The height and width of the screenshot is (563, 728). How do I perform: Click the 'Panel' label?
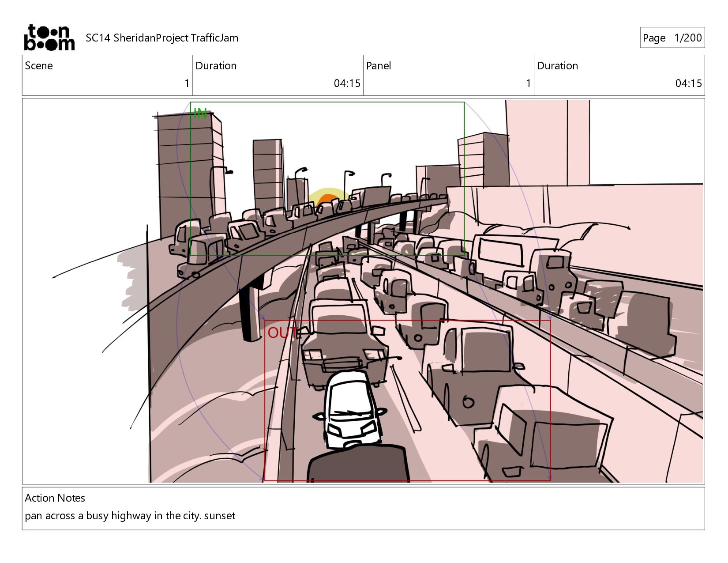tap(379, 66)
